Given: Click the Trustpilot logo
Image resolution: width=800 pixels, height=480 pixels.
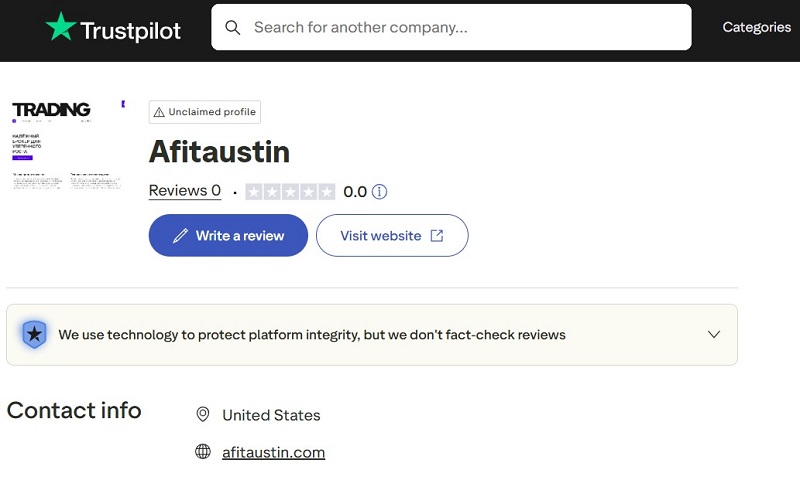Looking at the screenshot, I should pyautogui.click(x=113, y=27).
